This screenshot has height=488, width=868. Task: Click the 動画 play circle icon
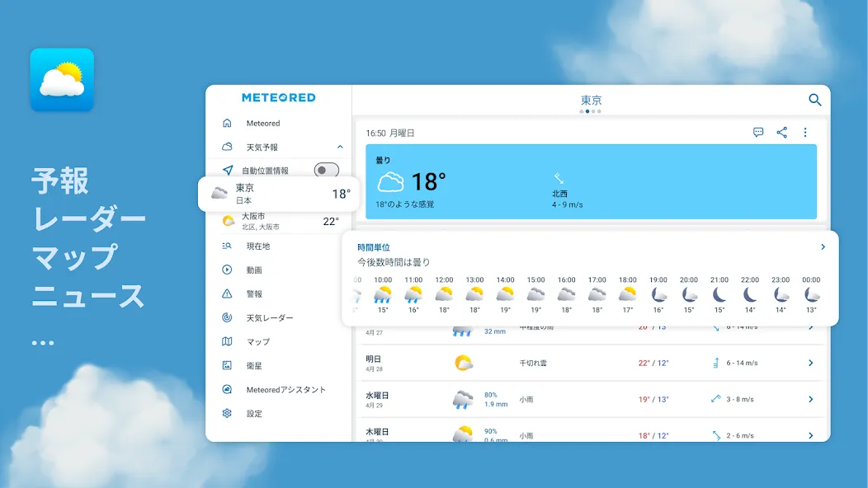pyautogui.click(x=227, y=270)
